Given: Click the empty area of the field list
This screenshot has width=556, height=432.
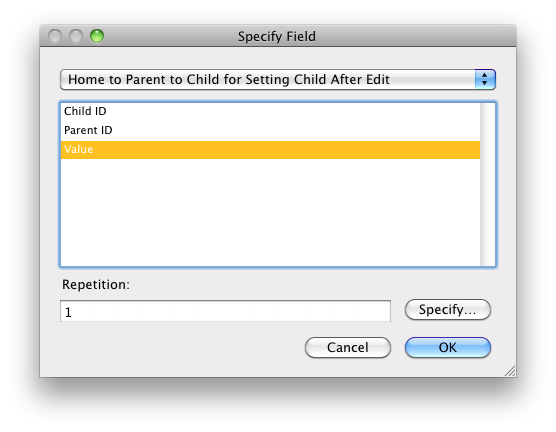Looking at the screenshot, I should pyautogui.click(x=270, y=212).
